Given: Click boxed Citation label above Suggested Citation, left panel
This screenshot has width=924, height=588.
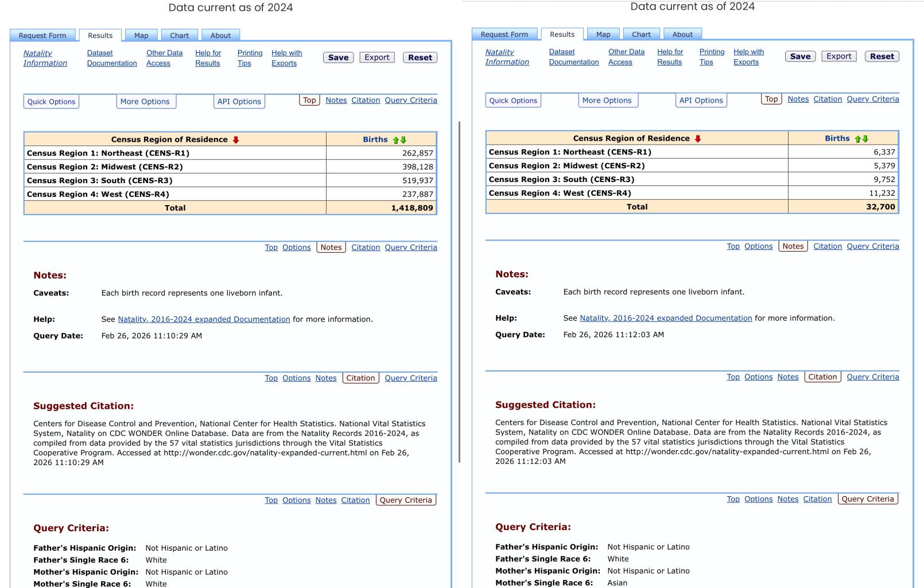Looking at the screenshot, I should click(x=360, y=378).
